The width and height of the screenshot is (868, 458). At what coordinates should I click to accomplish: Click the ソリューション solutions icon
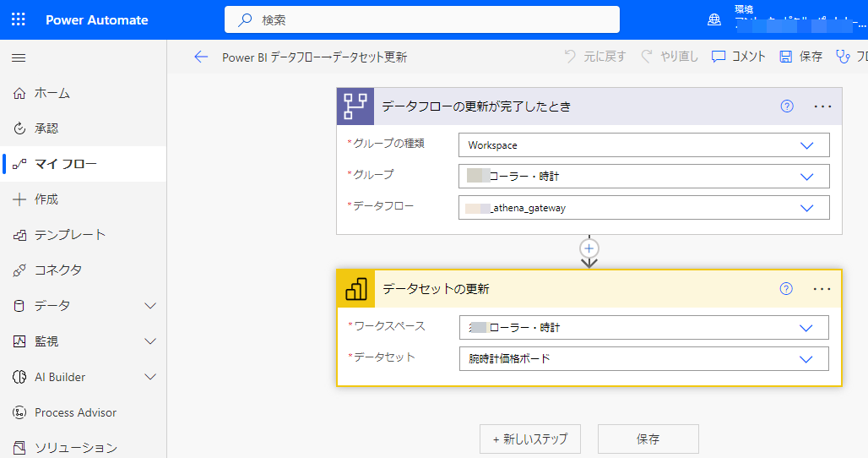click(19, 448)
